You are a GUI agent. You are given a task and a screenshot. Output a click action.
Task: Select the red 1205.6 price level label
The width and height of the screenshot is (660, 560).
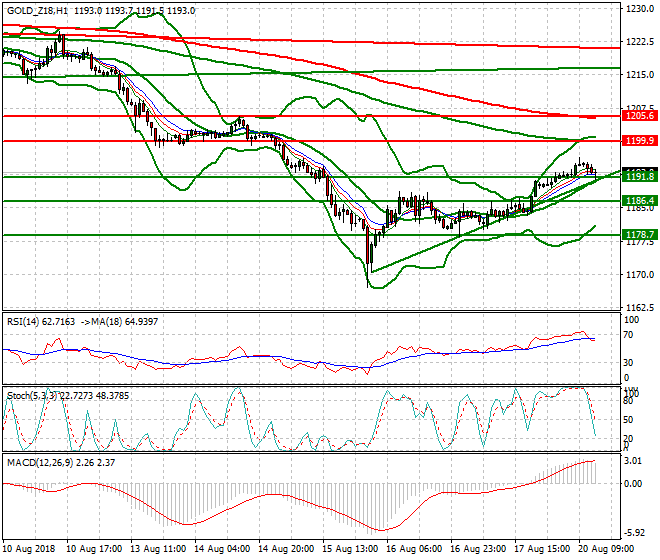pyautogui.click(x=638, y=116)
